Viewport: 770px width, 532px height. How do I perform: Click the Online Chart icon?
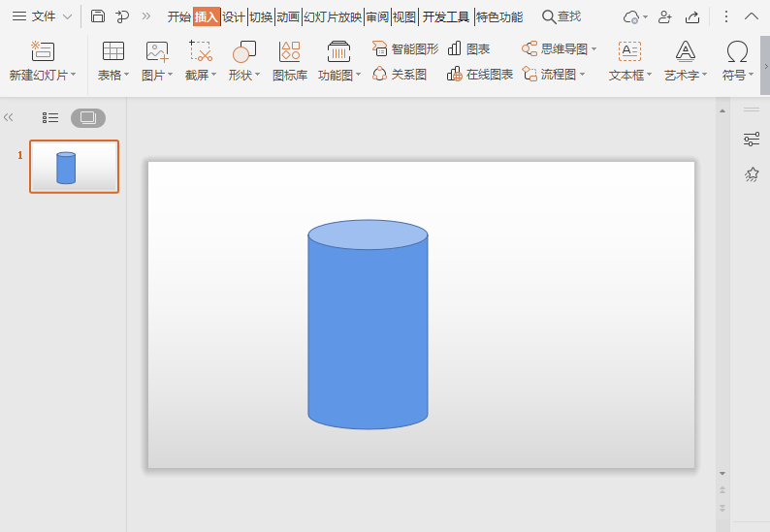pos(455,74)
